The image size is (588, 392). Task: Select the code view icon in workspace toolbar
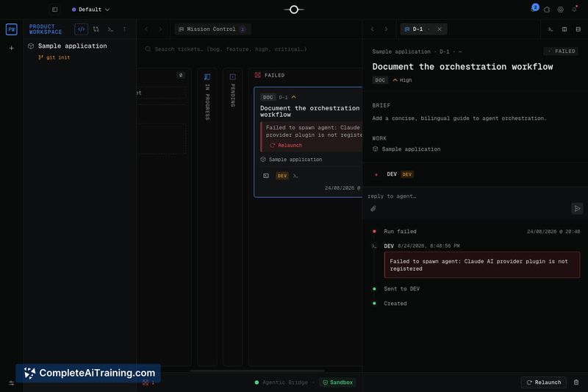(x=81, y=29)
